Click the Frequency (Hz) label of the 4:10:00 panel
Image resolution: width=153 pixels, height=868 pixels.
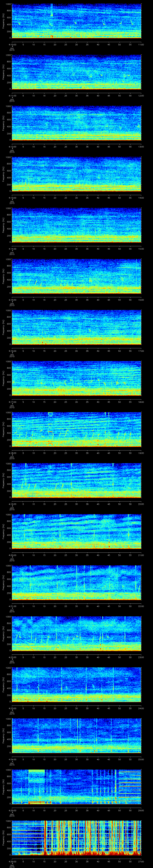pos(3,21)
